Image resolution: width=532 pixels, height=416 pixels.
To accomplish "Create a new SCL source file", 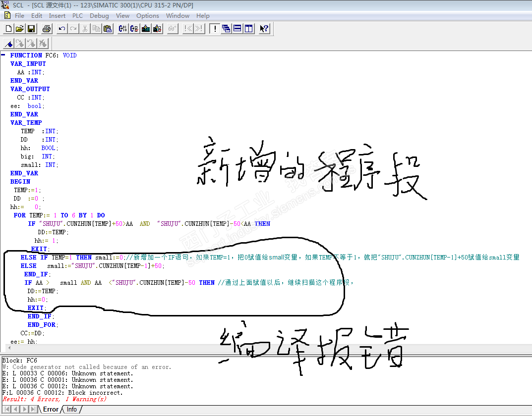I will point(8,29).
